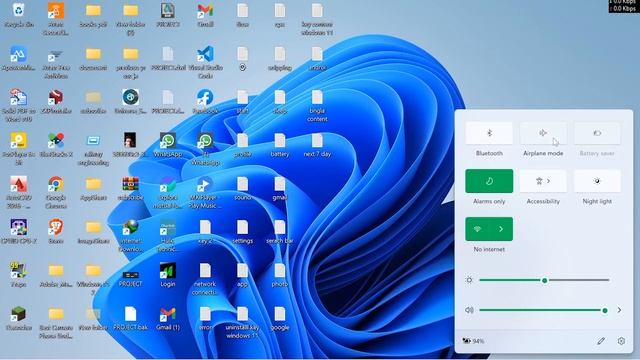Toggle the Wi-Fi button off
This screenshot has width=640, height=360.
(x=477, y=229)
